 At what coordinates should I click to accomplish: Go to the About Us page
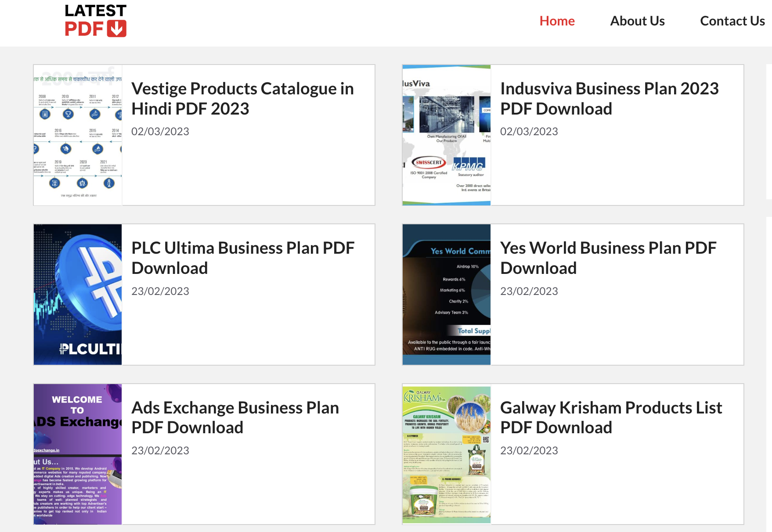637,21
